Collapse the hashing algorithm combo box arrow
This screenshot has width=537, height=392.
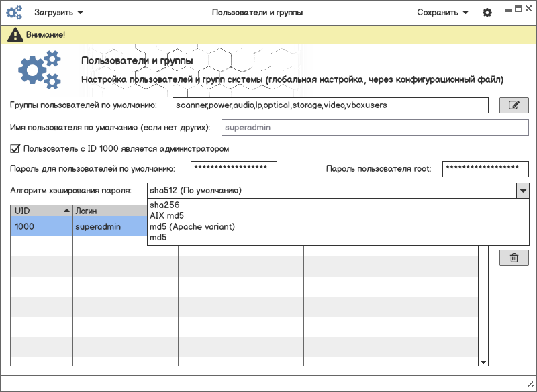click(x=522, y=191)
